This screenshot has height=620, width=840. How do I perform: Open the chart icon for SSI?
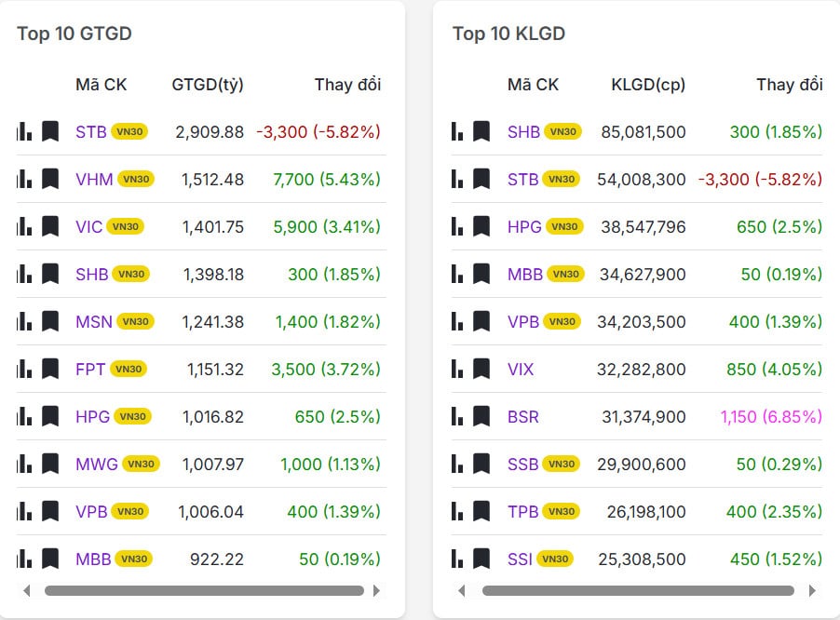click(457, 559)
